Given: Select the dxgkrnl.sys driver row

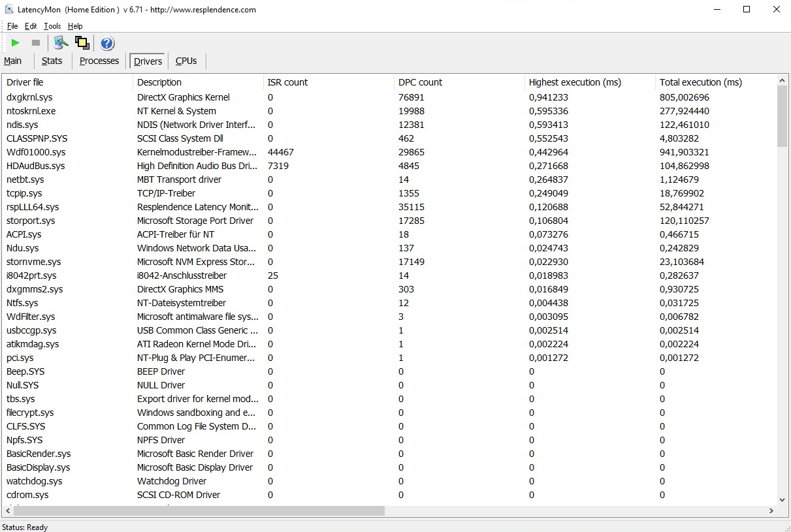Looking at the screenshot, I should [x=29, y=97].
